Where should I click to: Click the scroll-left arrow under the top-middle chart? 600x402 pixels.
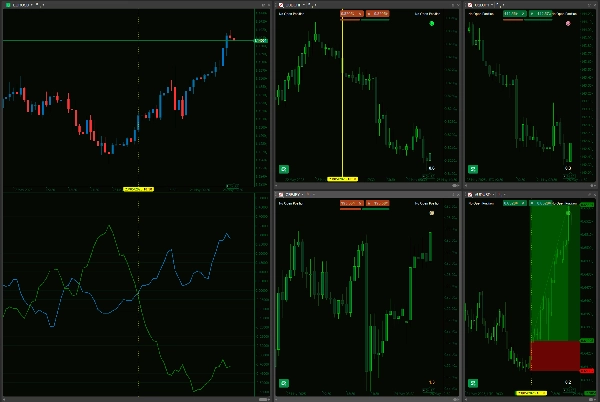(x=277, y=186)
